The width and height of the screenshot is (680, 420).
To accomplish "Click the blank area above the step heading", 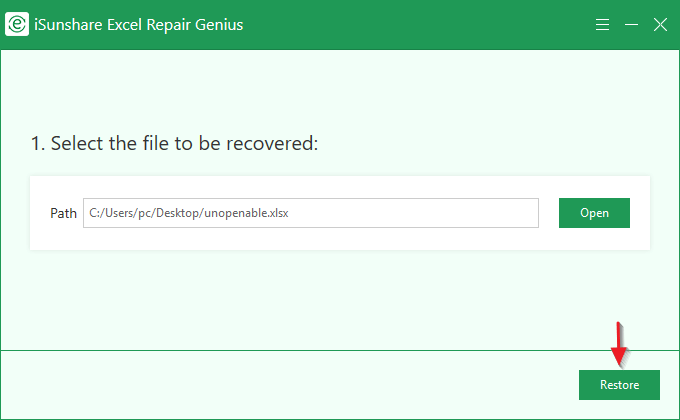I will pyautogui.click(x=340, y=90).
